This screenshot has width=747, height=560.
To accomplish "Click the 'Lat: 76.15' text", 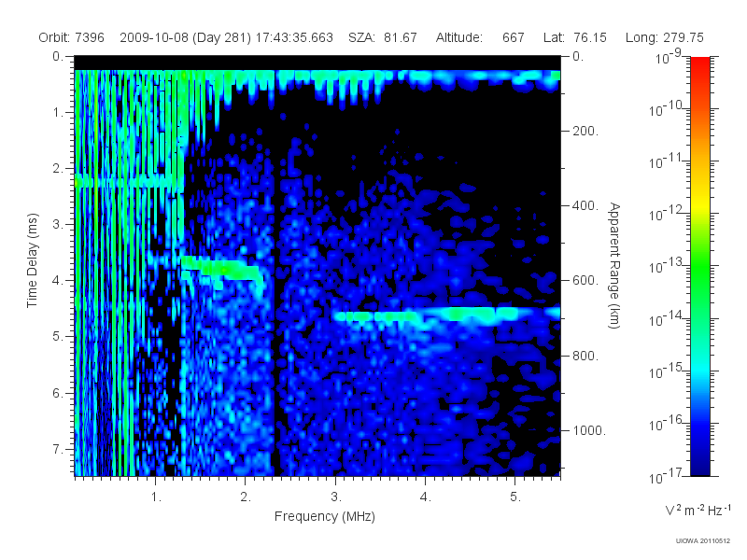I will pyautogui.click(x=575, y=37).
